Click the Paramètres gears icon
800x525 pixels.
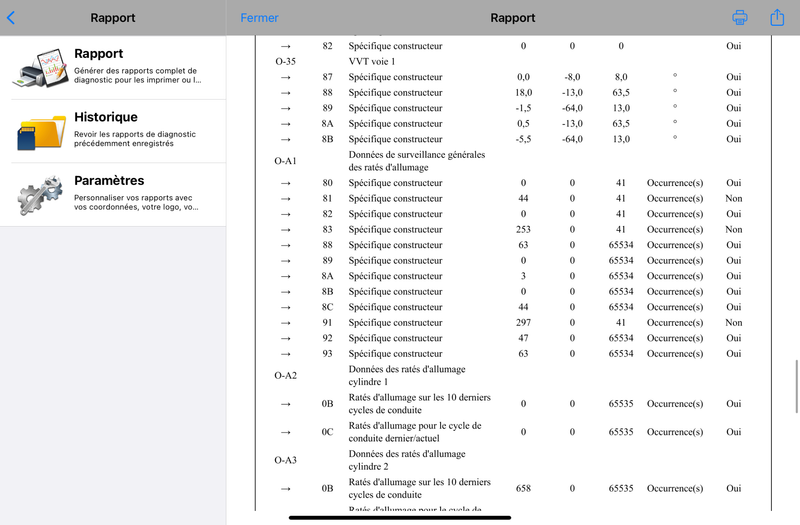[40, 195]
